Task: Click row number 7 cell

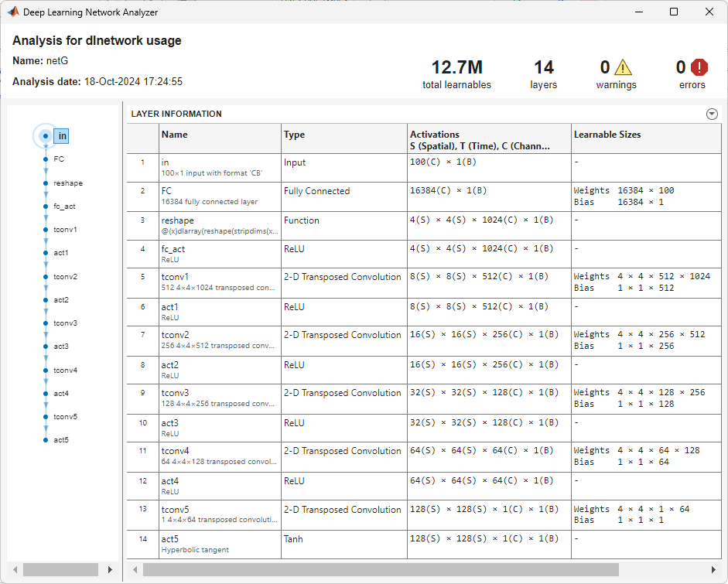Action: coord(143,341)
